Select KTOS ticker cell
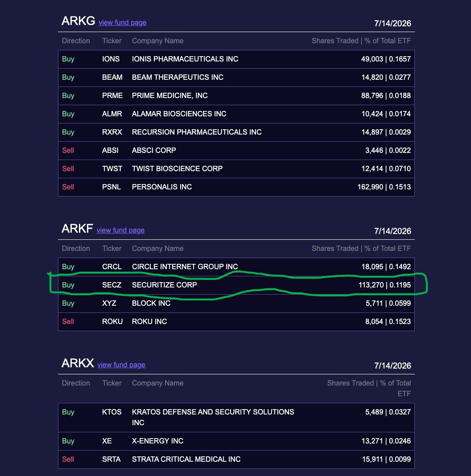The width and height of the screenshot is (471, 476). click(112, 412)
